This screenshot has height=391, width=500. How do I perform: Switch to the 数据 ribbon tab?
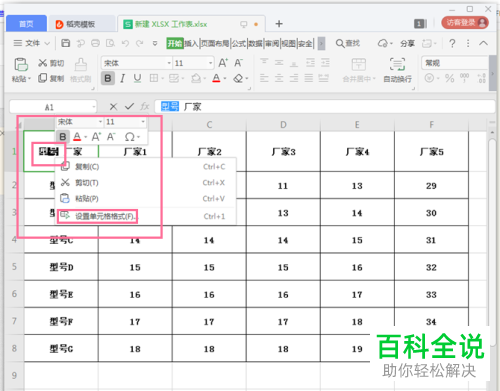(256, 43)
